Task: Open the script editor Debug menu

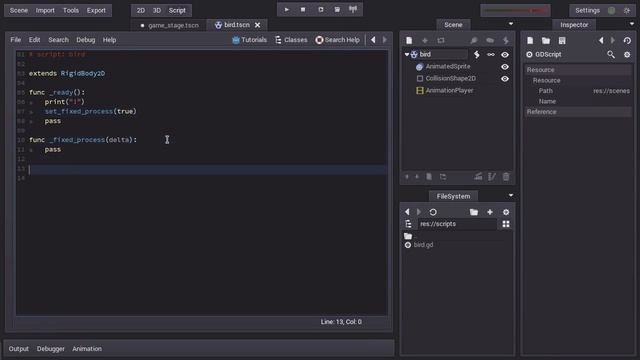Action: point(85,40)
